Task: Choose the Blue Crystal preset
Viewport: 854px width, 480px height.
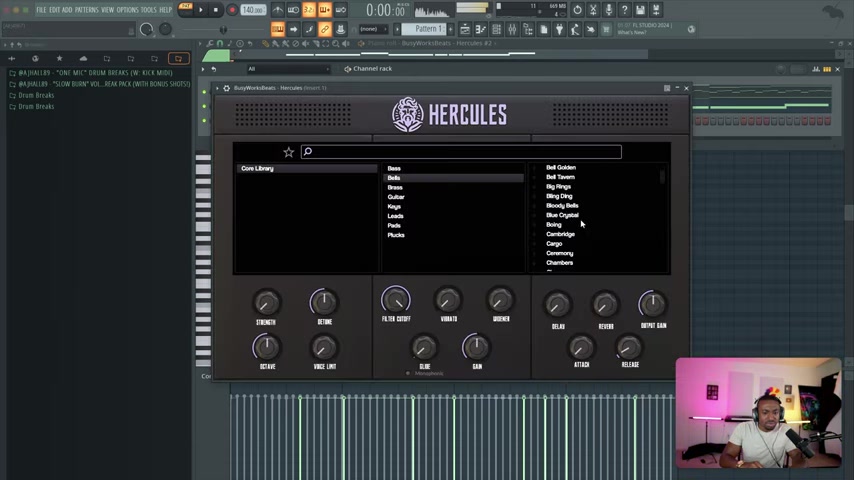Action: click(x=562, y=215)
